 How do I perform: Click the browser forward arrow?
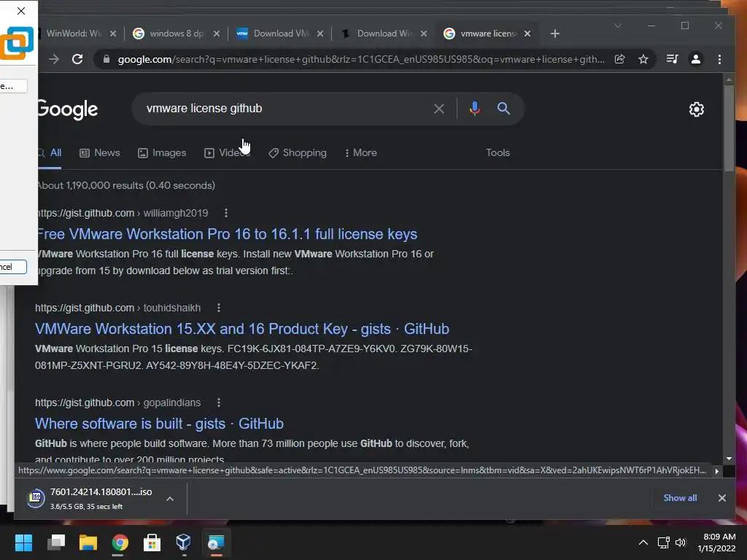click(x=54, y=59)
